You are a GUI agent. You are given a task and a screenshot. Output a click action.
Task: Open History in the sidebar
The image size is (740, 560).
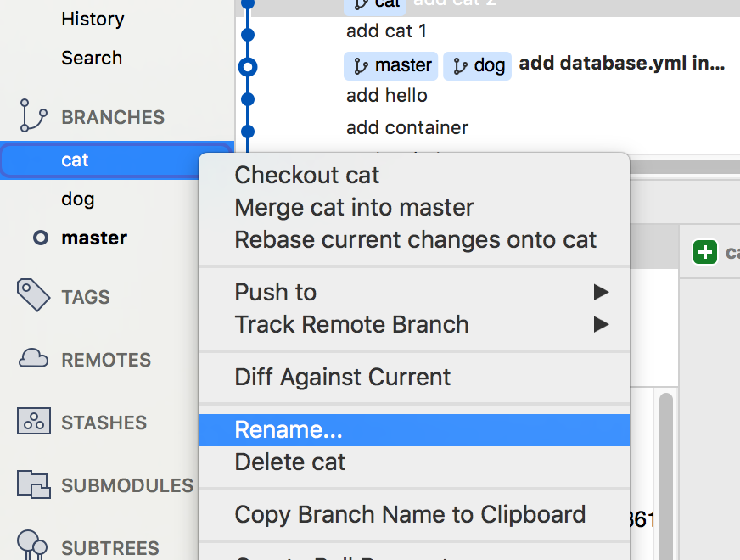pyautogui.click(x=92, y=19)
